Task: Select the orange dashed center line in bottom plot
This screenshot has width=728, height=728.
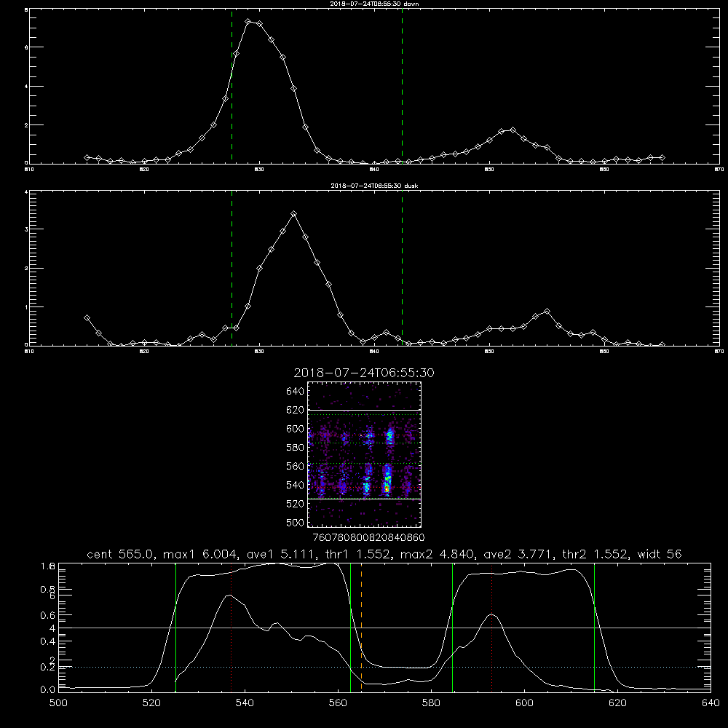Action: pyautogui.click(x=361, y=627)
